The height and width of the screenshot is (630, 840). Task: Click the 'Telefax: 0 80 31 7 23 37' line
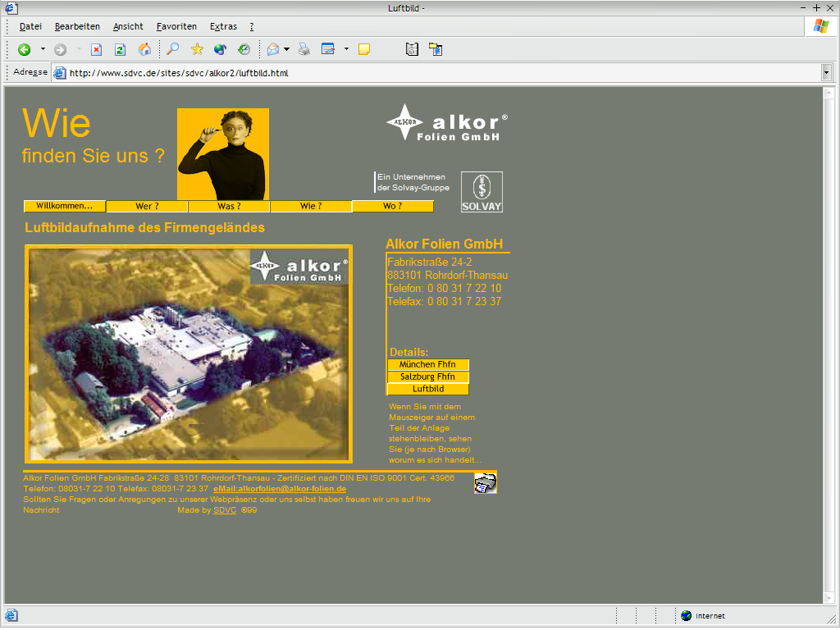pyautogui.click(x=445, y=302)
